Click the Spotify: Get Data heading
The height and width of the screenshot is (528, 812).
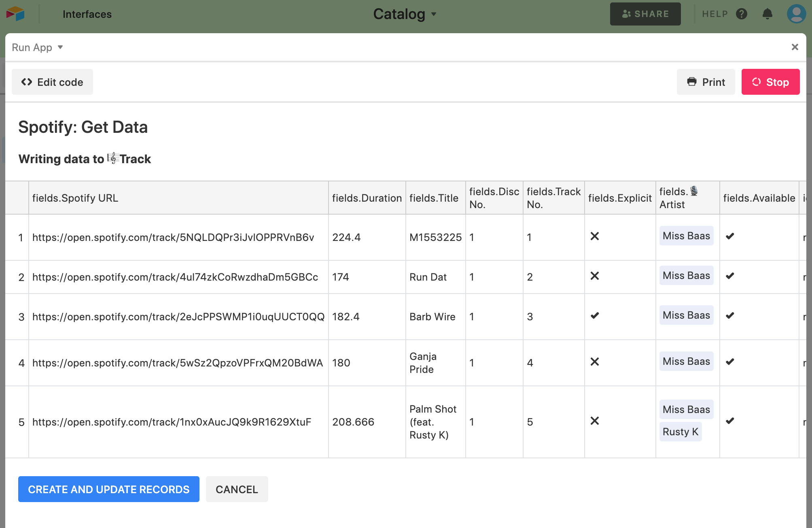83,127
